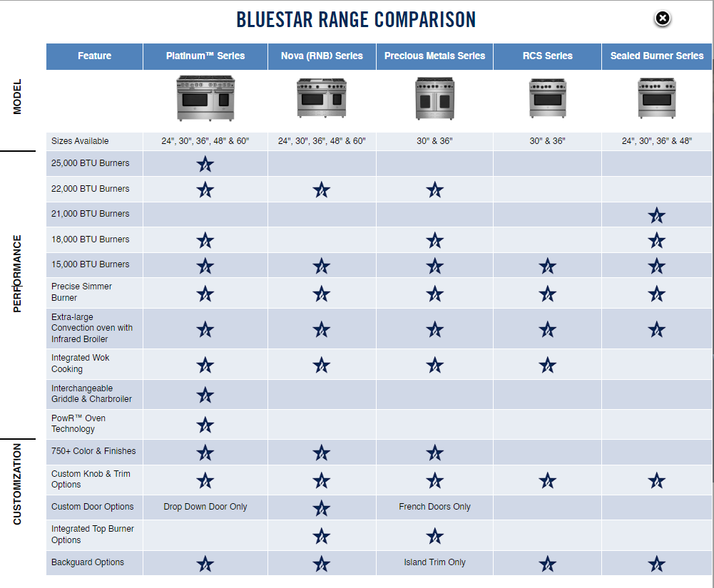Image resolution: width=714 pixels, height=588 pixels.
Task: Click the RCS star for Integrated Wok Cooking
Action: click(547, 365)
